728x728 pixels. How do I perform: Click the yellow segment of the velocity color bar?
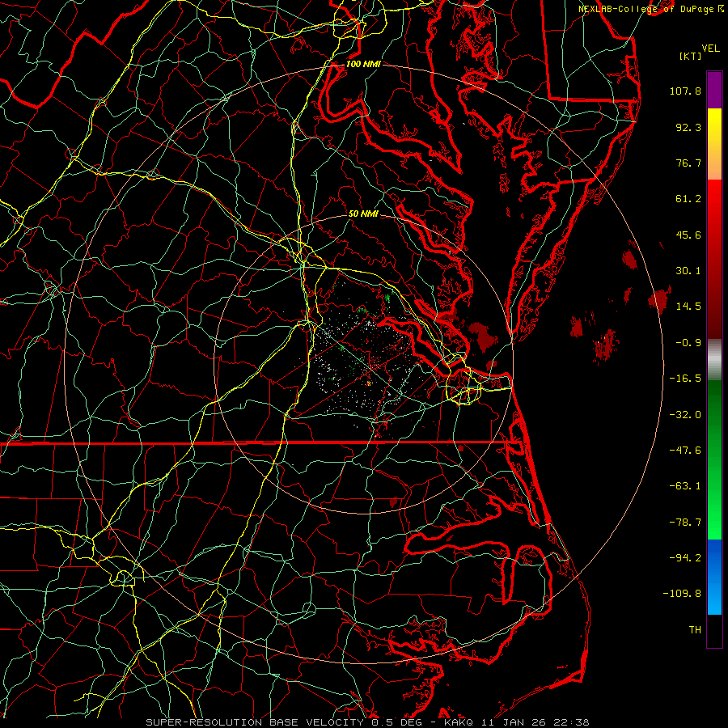pos(714,144)
